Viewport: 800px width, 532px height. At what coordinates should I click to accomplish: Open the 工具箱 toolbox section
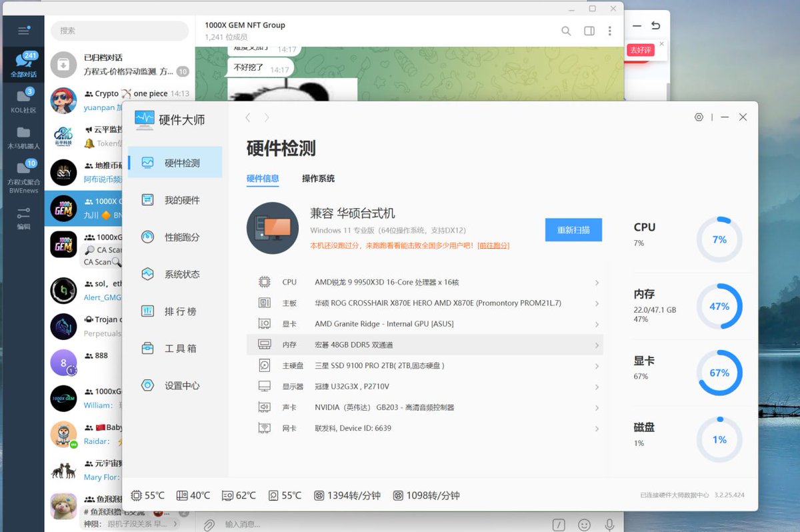click(x=175, y=348)
